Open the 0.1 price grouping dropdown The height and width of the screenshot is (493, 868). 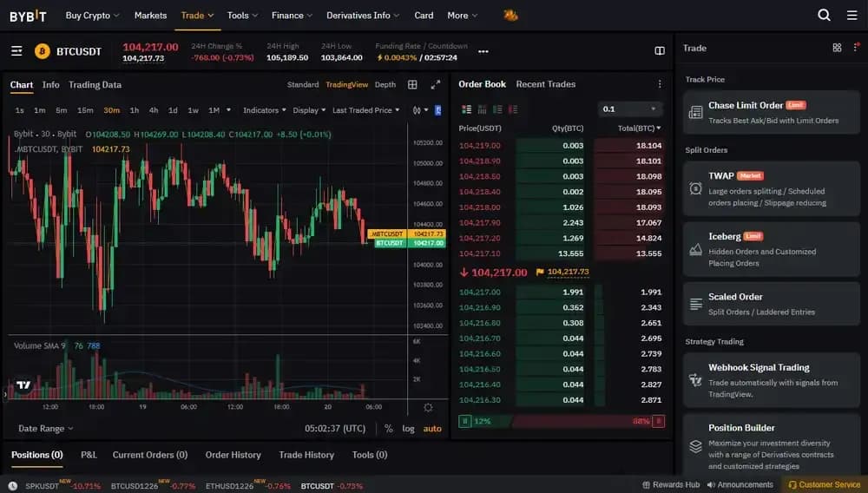629,109
